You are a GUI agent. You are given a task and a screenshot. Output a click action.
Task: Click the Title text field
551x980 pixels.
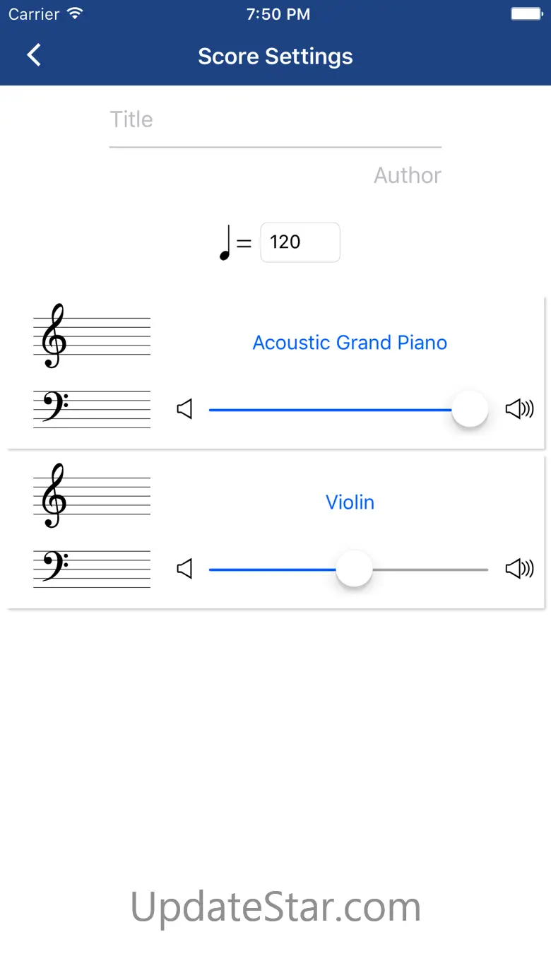(275, 120)
